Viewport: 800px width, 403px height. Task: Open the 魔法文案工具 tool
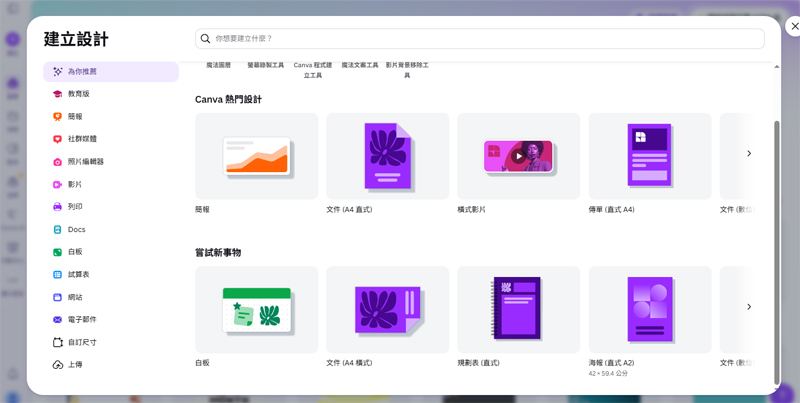pyautogui.click(x=360, y=65)
